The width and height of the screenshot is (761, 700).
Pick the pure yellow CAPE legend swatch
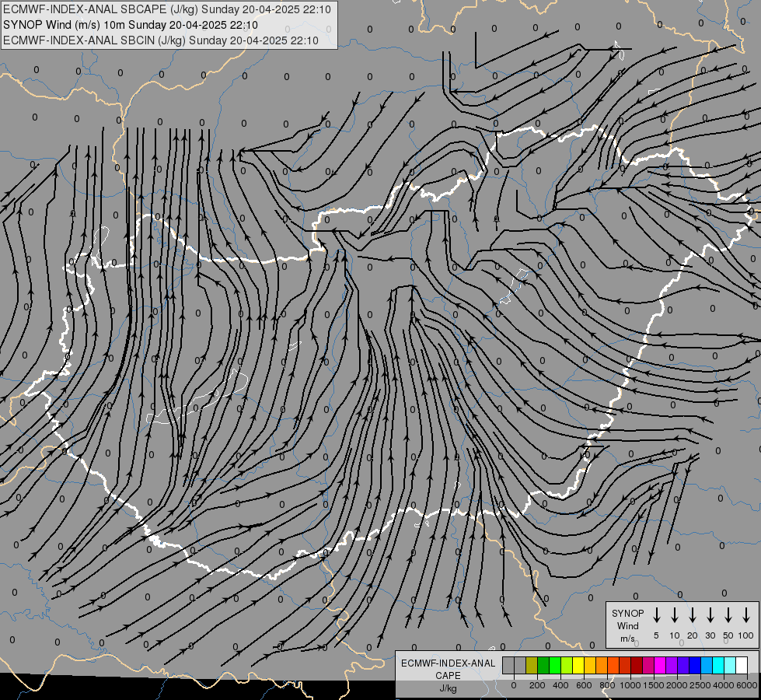point(578,665)
